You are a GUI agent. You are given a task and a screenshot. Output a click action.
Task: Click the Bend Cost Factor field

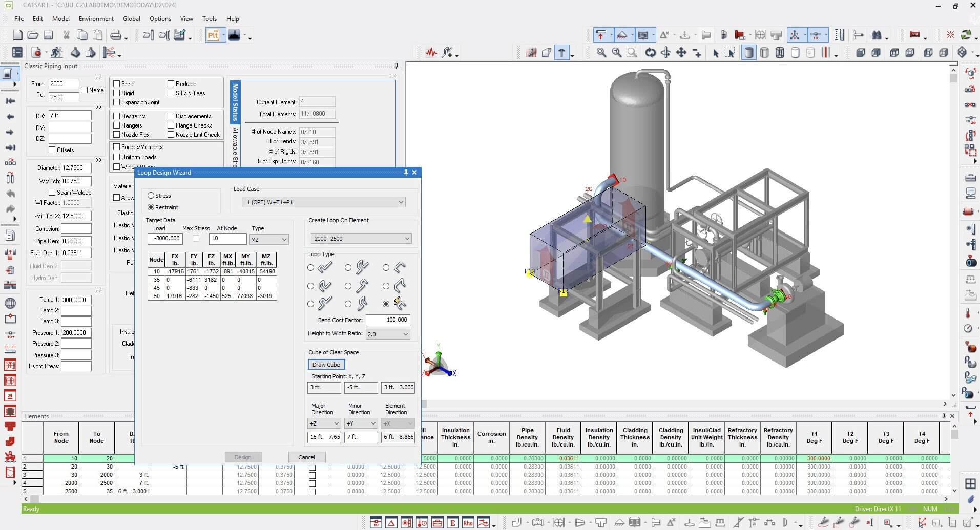388,320
